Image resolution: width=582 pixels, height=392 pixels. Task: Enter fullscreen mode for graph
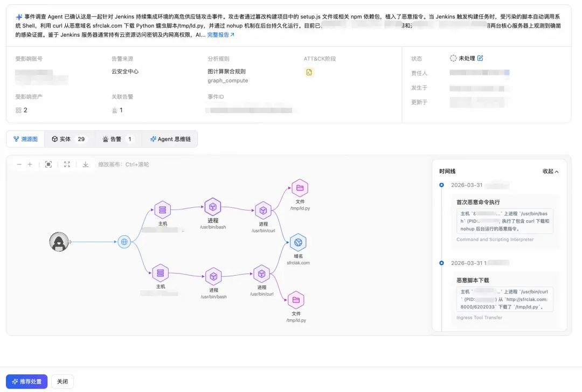coord(67,164)
